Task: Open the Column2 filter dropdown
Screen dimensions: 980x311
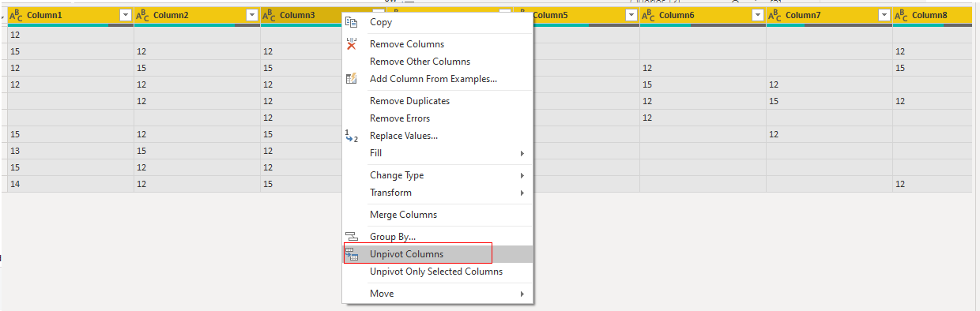Action: click(x=251, y=15)
